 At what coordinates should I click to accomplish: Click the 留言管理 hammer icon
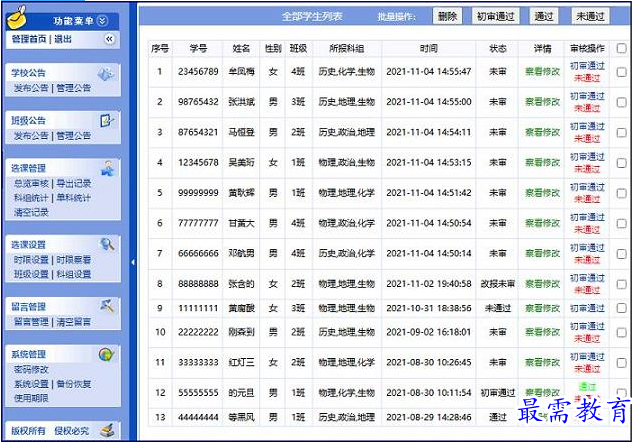click(105, 306)
